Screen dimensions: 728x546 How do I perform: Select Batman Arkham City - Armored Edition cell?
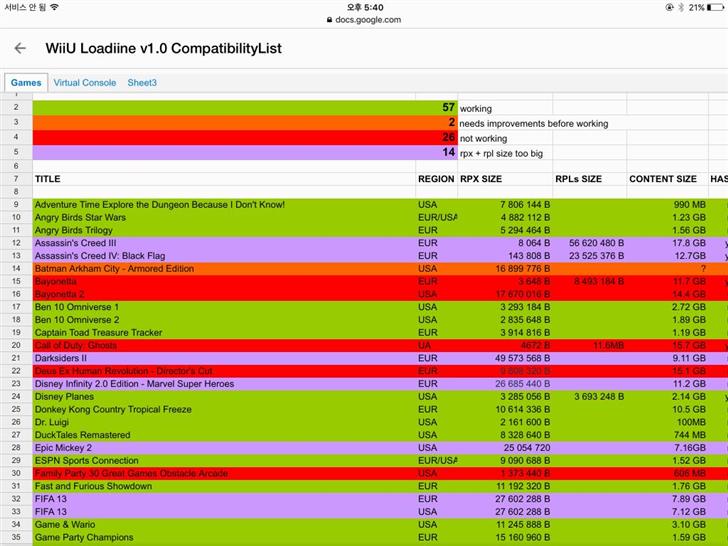pos(224,268)
